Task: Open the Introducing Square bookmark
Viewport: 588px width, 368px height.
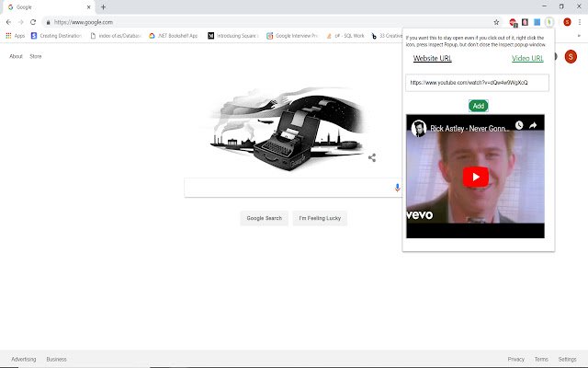Action: click(x=233, y=36)
